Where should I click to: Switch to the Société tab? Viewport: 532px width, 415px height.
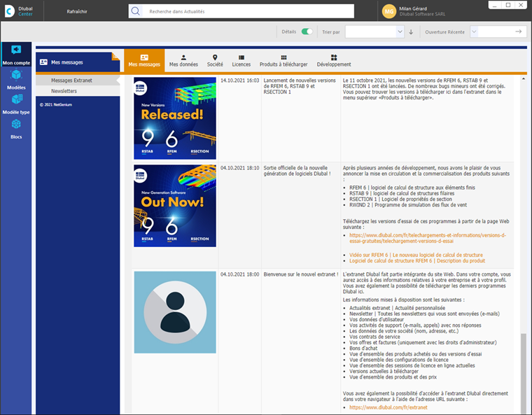tap(215, 60)
